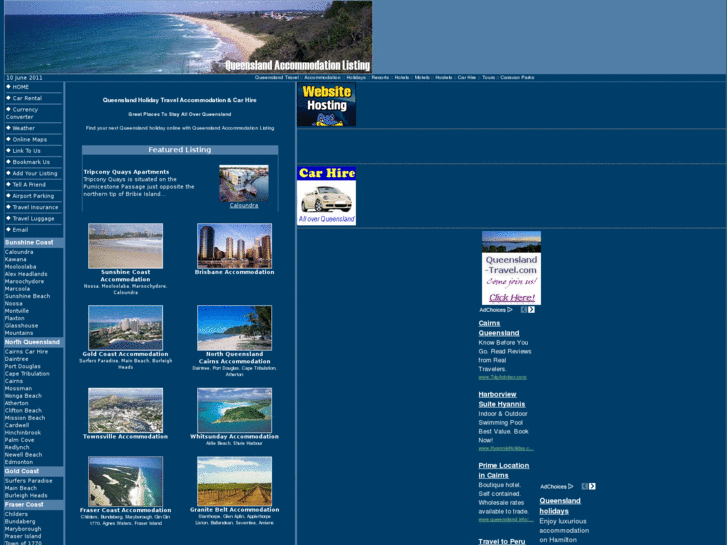This screenshot has height=545, width=727.
Task: Select Surfers Paradise in the sidebar
Action: click(29, 481)
